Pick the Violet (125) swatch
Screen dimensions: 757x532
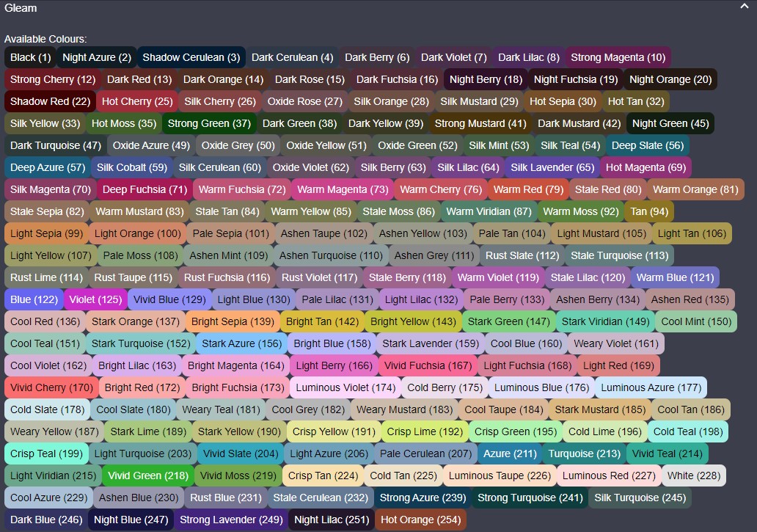pos(95,300)
